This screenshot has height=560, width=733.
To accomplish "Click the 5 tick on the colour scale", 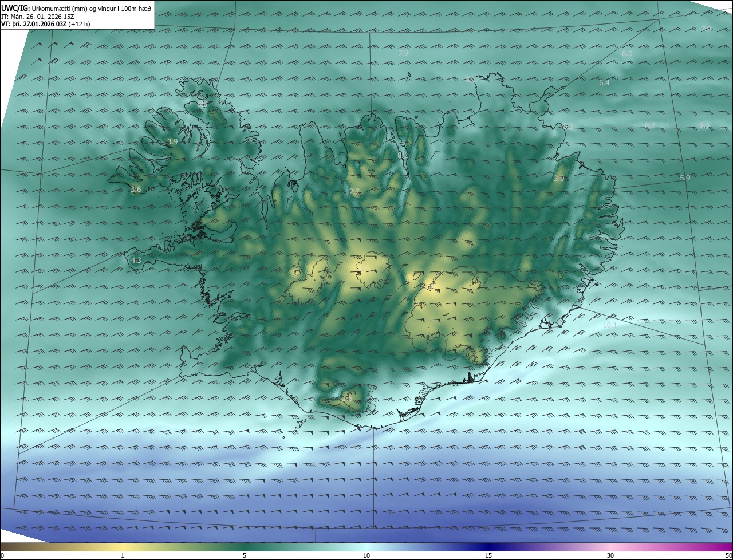I will pyautogui.click(x=245, y=555).
